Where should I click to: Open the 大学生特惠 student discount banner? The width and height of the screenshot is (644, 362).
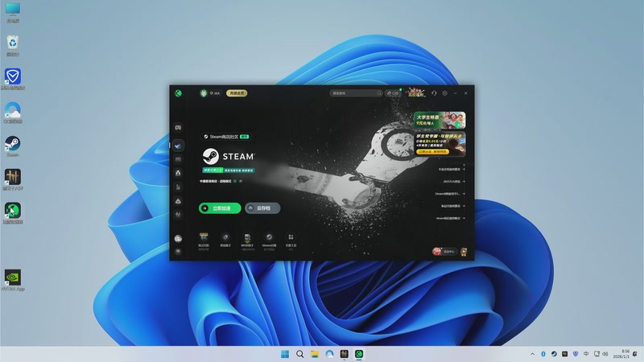tap(440, 120)
